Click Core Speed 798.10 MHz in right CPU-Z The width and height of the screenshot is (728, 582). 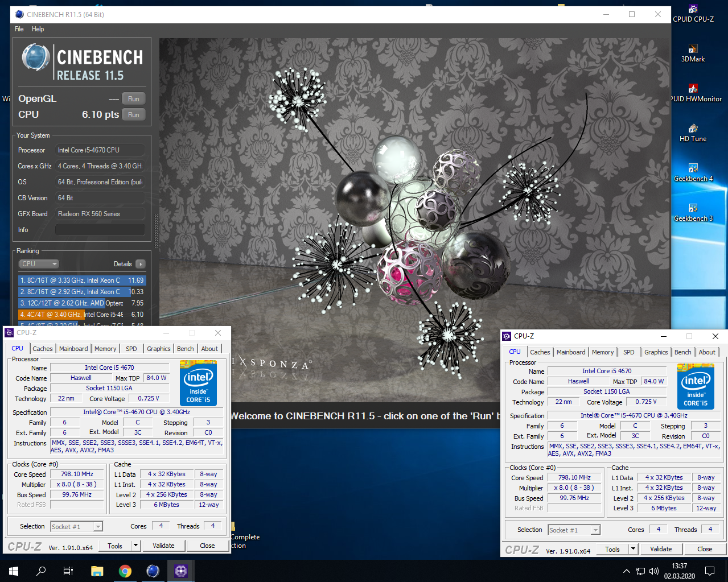(x=574, y=477)
